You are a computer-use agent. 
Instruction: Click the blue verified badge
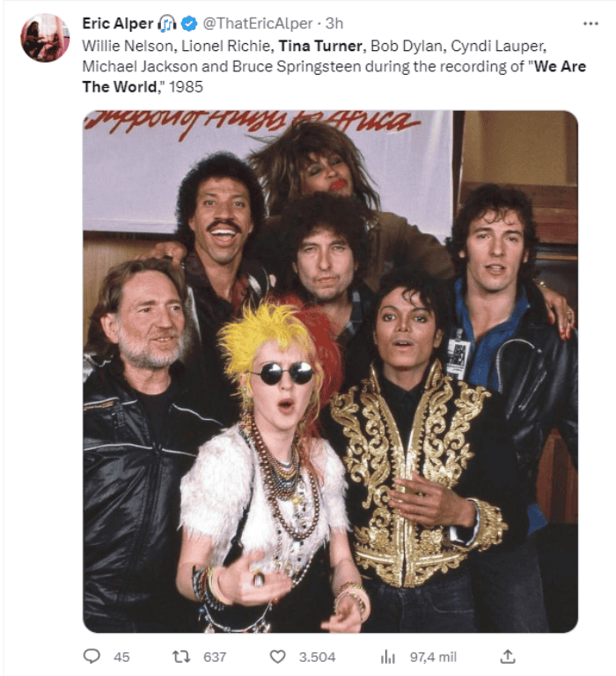pos(189,23)
